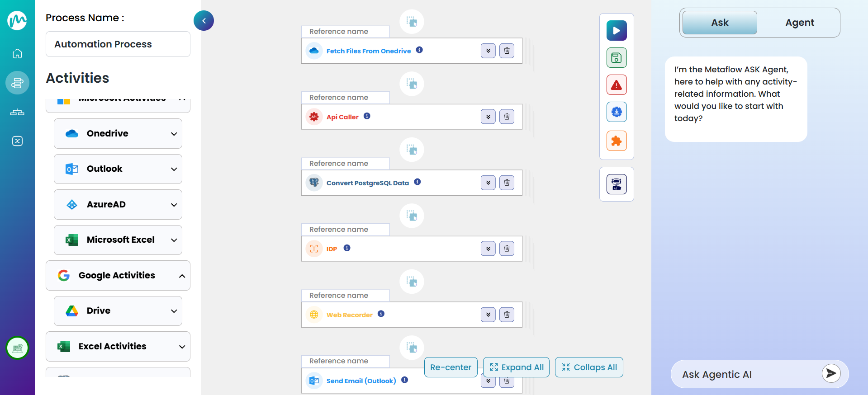Open the Activities panel from the left sidebar
The width and height of the screenshot is (868, 395).
coord(17,83)
